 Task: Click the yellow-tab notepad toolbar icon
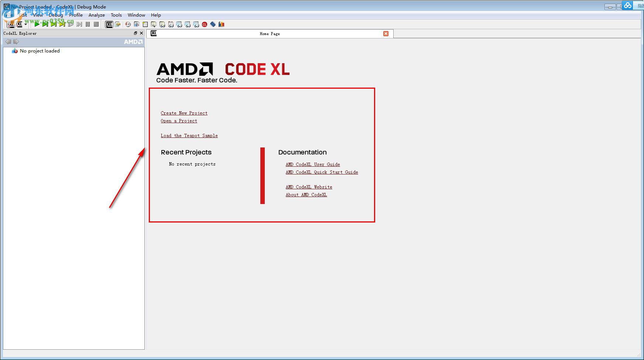tap(145, 24)
